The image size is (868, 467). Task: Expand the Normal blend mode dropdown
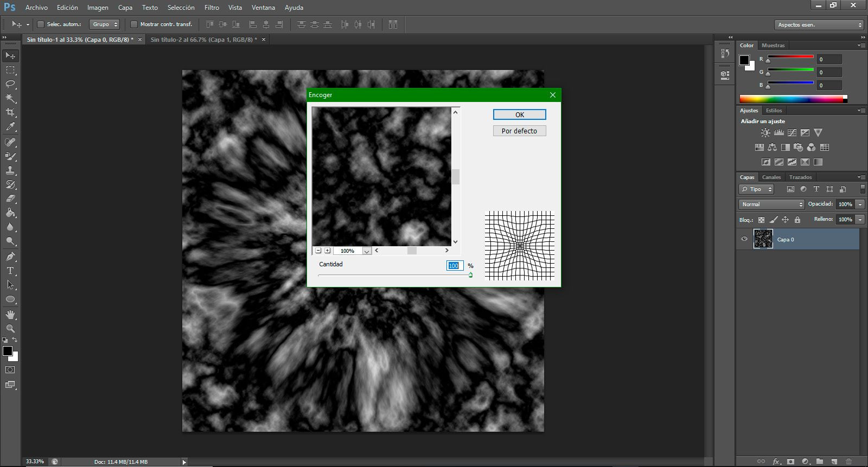(x=771, y=204)
